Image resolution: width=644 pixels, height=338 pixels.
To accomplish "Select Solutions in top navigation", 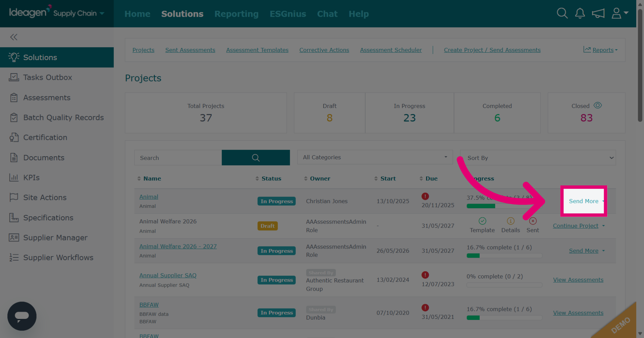I will [182, 14].
